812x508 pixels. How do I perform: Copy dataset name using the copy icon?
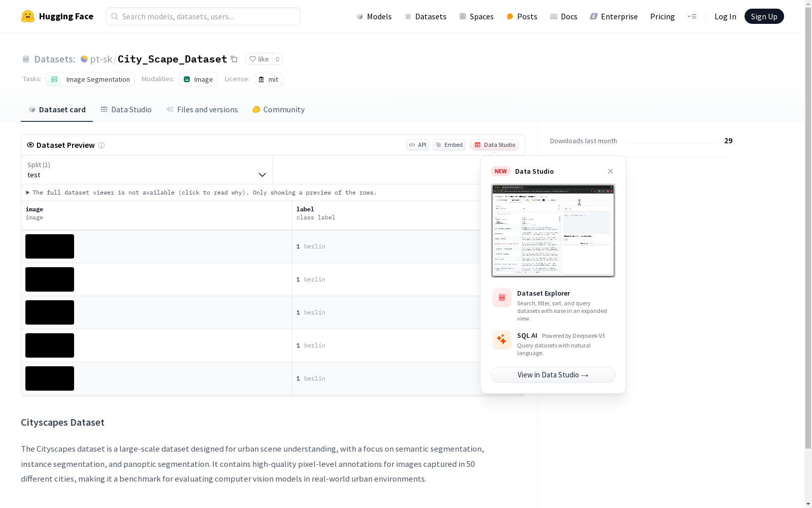234,59
